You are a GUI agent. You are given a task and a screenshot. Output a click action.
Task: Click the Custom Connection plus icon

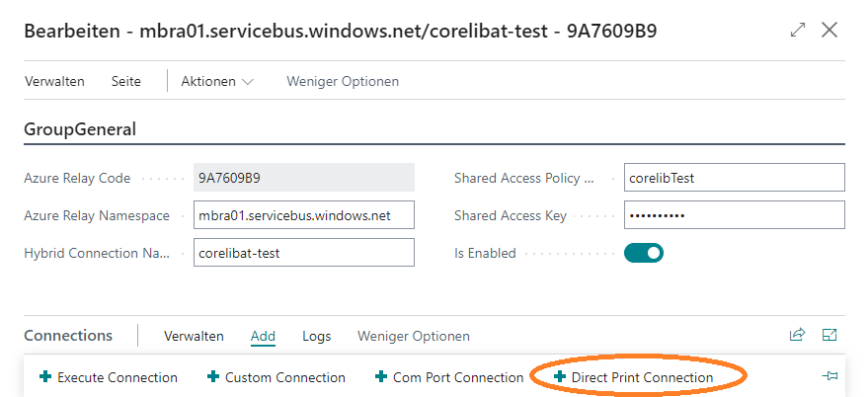[x=213, y=377]
